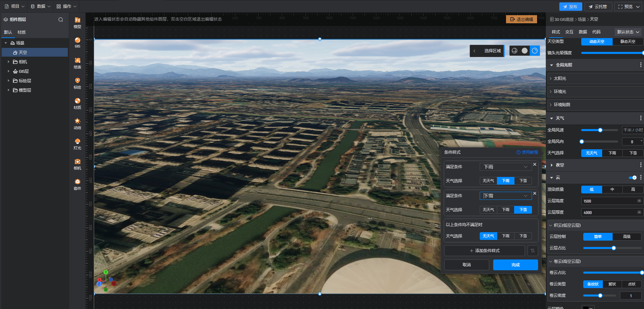Choose 点状 for 卷云类型
This screenshot has height=309, width=644.
[632, 284]
